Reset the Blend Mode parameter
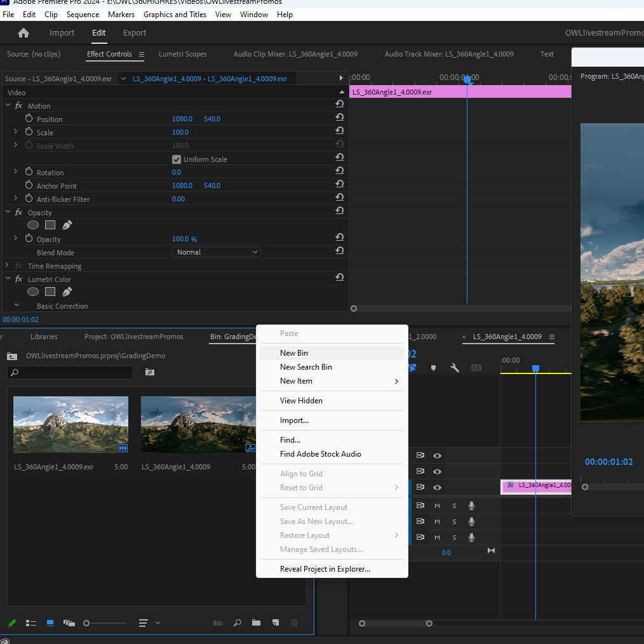The image size is (644, 644). coord(339,251)
